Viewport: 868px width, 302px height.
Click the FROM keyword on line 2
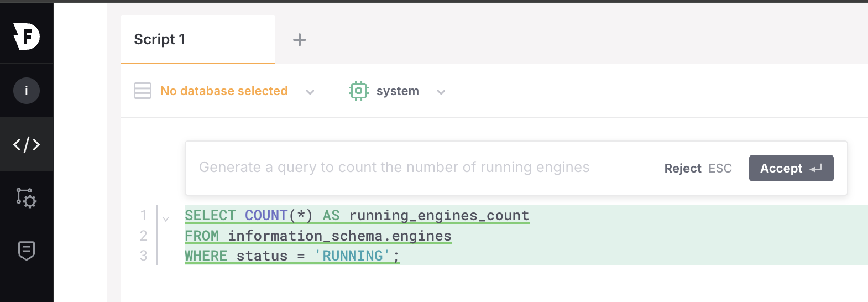[x=202, y=236]
